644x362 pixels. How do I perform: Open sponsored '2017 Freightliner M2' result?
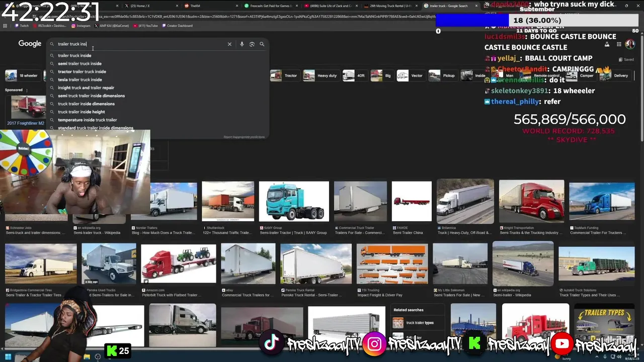26,123
